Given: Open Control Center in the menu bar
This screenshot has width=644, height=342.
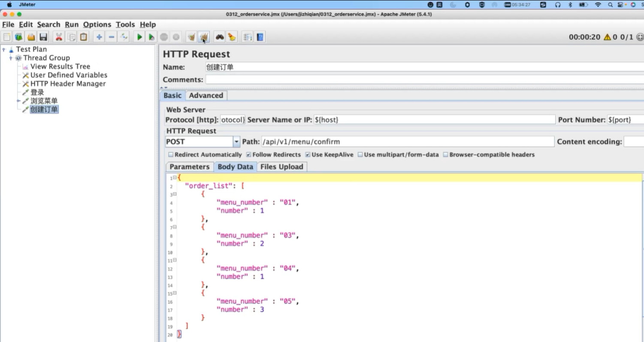Looking at the screenshot, I should point(621,5).
